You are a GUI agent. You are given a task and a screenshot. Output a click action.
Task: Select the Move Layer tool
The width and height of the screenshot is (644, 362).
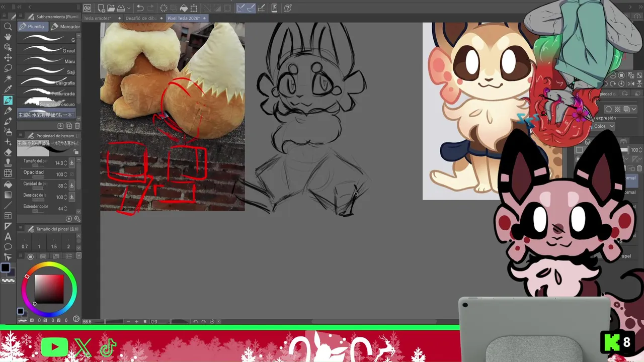(8, 58)
